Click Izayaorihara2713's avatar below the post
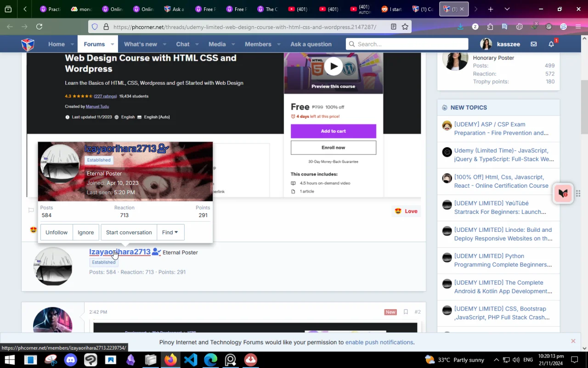The width and height of the screenshot is (588, 368). (53, 266)
